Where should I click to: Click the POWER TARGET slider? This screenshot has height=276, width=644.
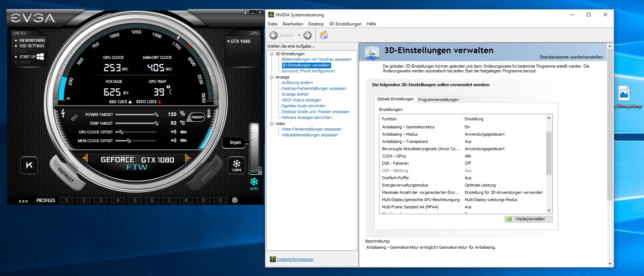(136, 114)
